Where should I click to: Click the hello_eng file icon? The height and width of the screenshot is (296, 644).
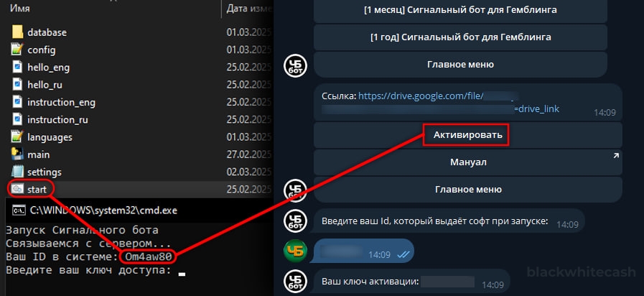coord(17,67)
